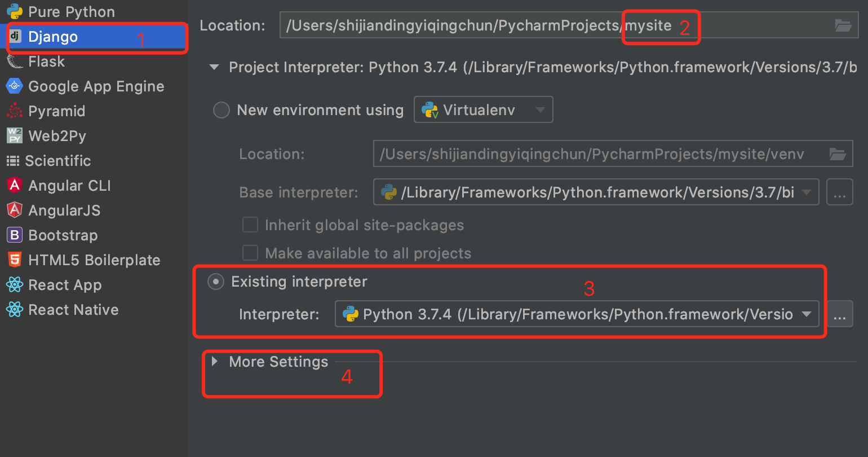Click the Flask horn icon
This screenshot has height=457, width=868.
tap(15, 61)
